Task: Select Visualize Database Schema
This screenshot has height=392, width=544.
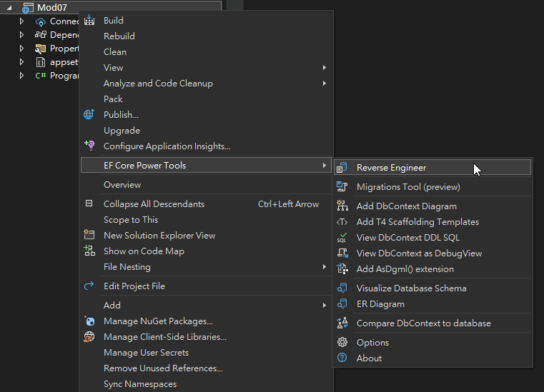Action: [x=411, y=288]
